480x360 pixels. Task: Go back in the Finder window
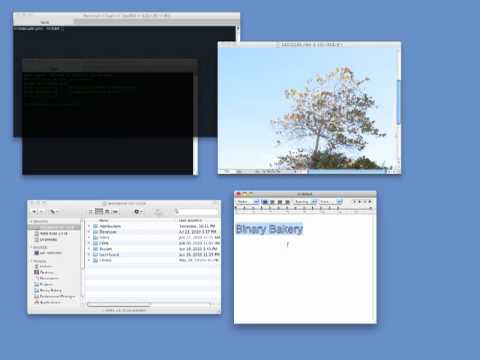34,211
